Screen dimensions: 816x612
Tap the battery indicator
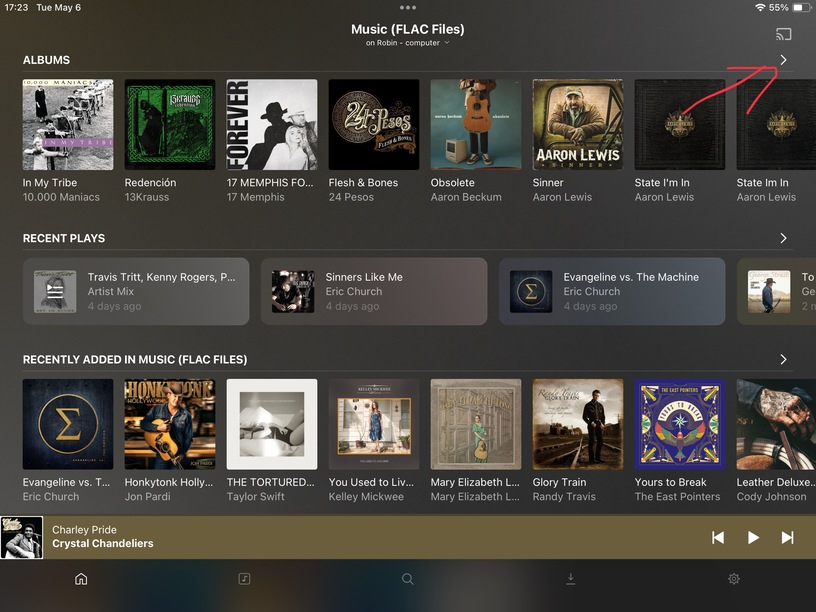[x=800, y=7]
